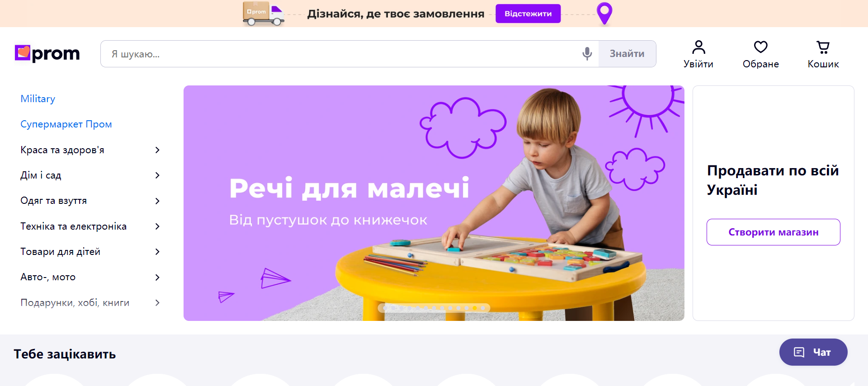Screen dimensions: 868x386
Task: Click the banner carousel pagination dots
Action: coord(434,308)
